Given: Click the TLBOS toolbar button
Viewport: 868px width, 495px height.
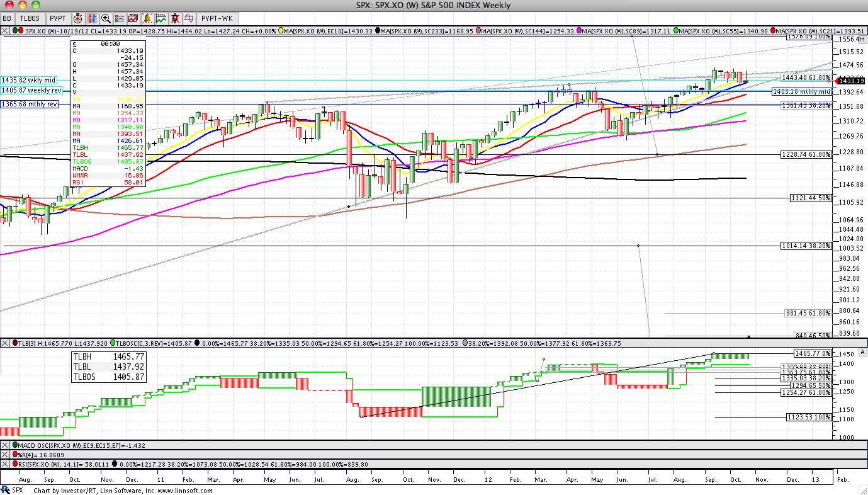Looking at the screenshot, I should point(30,18).
